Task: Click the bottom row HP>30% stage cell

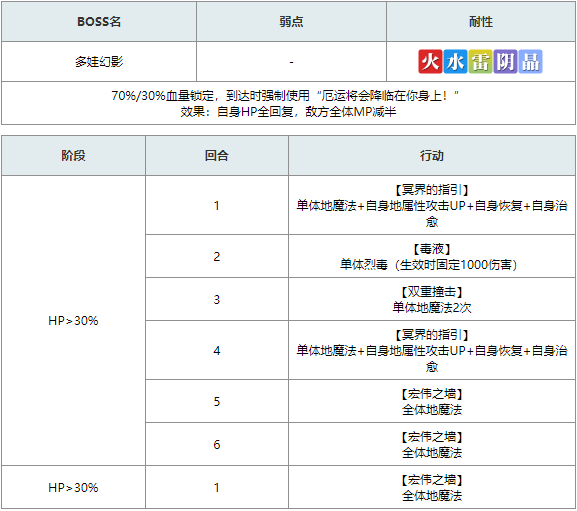Action: click(x=73, y=487)
